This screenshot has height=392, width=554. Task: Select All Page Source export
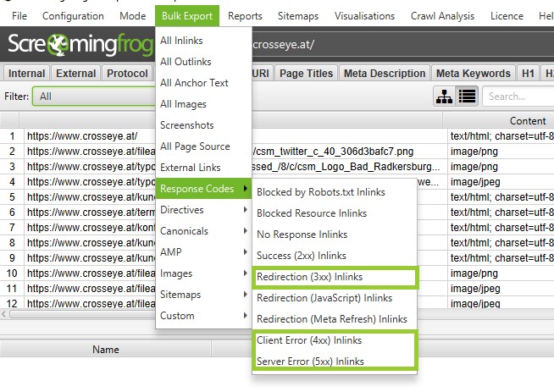pyautogui.click(x=203, y=146)
